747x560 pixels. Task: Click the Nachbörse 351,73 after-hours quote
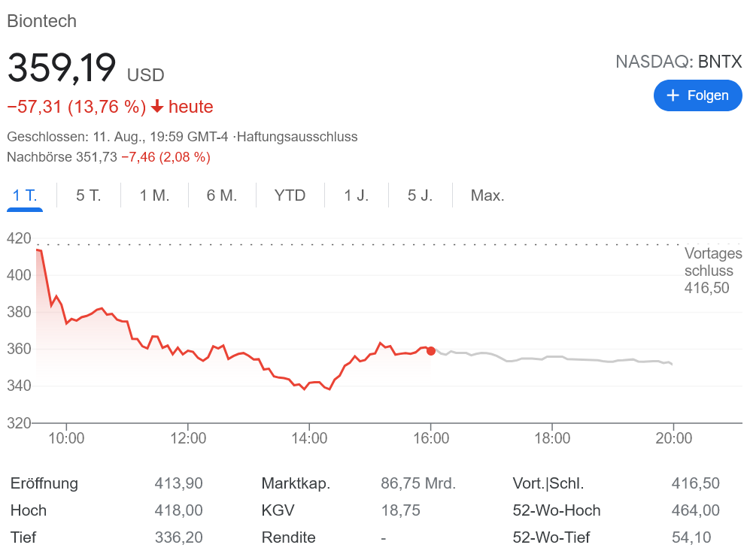click(x=62, y=157)
